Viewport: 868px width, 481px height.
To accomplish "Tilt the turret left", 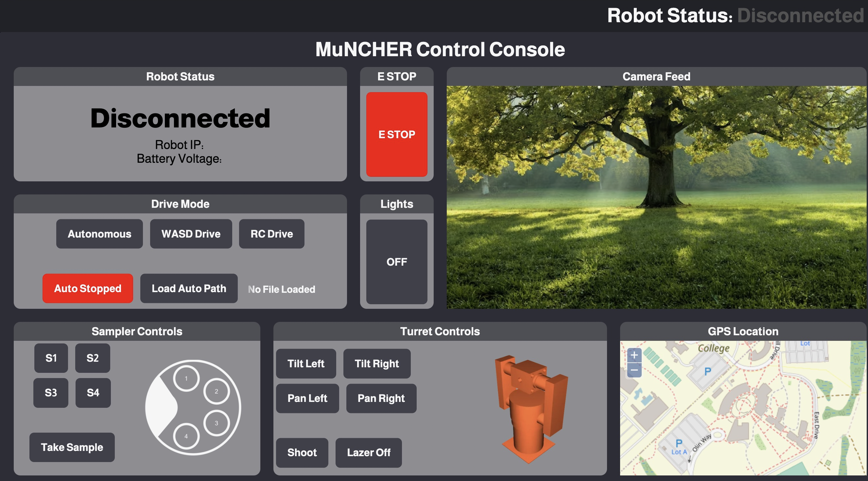I will click(306, 363).
